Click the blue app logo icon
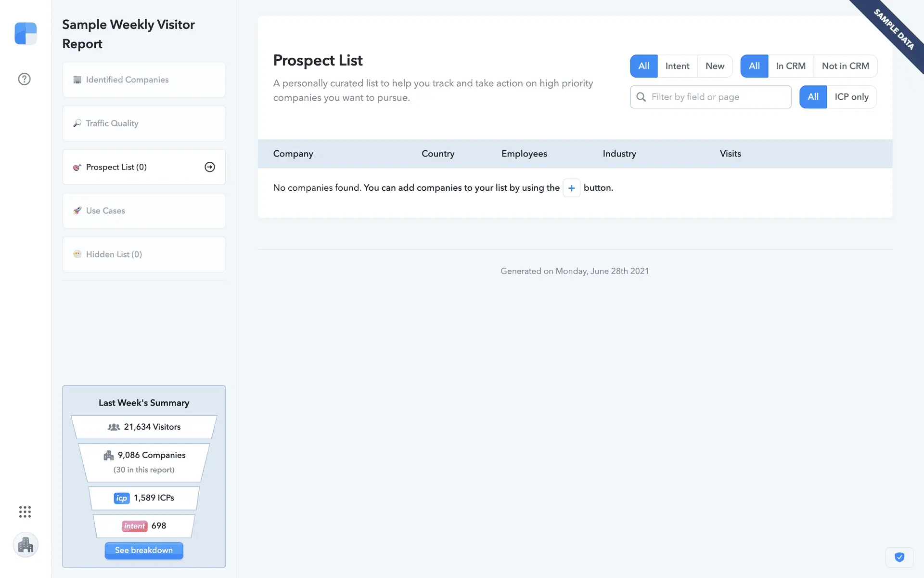Screen dimensions: 924x578 [x=26, y=33]
